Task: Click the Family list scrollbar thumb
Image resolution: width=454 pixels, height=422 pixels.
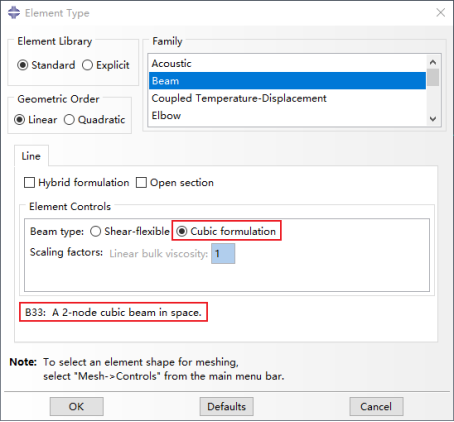Action: pyautogui.click(x=433, y=77)
